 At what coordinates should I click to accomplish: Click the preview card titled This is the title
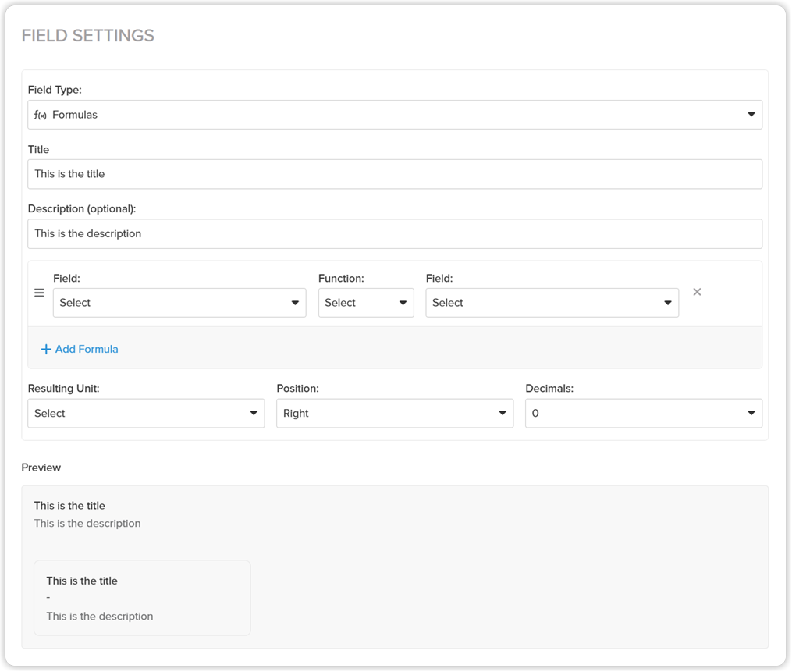click(x=143, y=598)
